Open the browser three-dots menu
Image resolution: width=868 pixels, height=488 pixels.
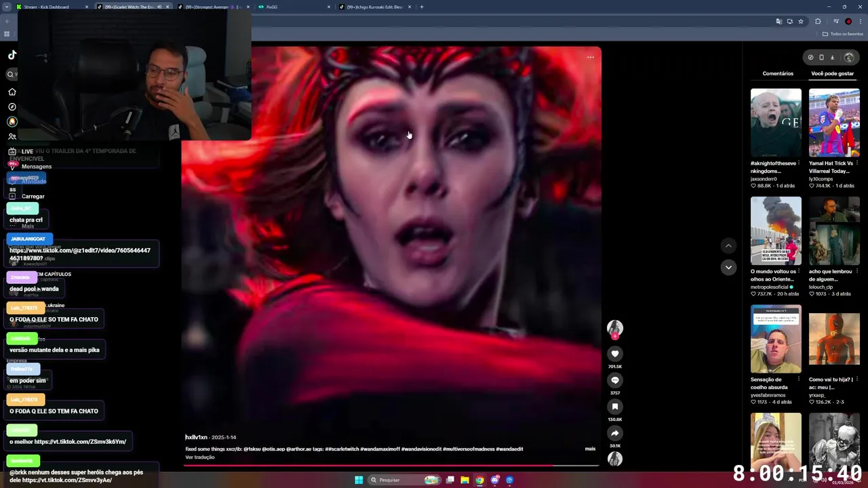coord(861,22)
